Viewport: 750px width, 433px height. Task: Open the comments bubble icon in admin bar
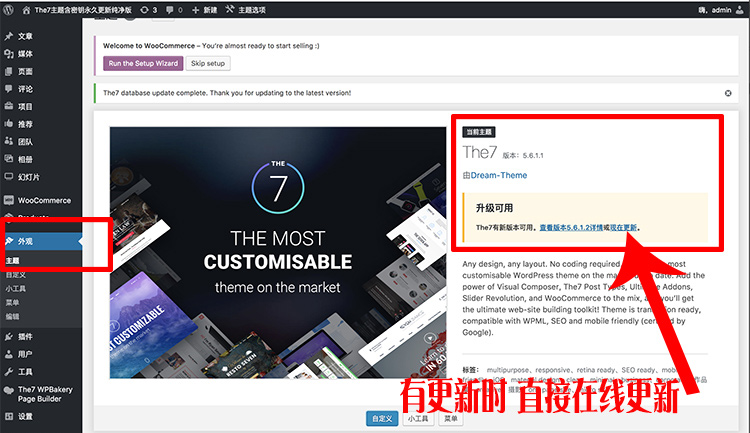(178, 9)
